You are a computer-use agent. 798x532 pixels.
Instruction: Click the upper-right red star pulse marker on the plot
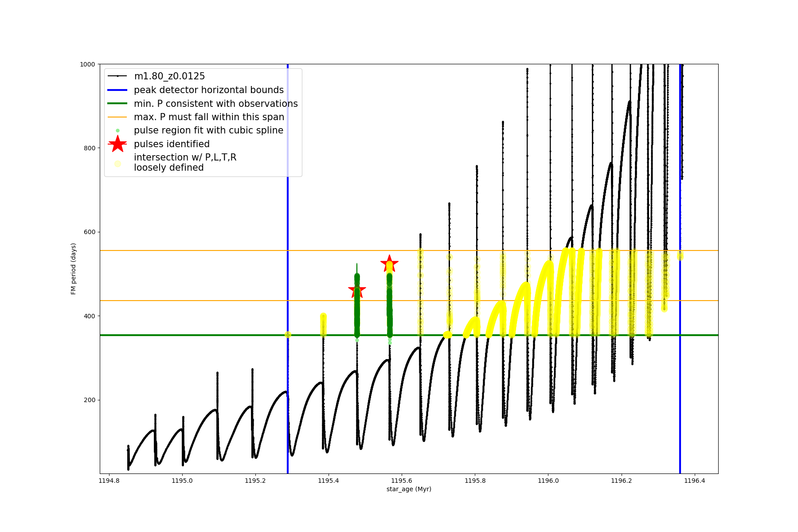pyautogui.click(x=389, y=264)
